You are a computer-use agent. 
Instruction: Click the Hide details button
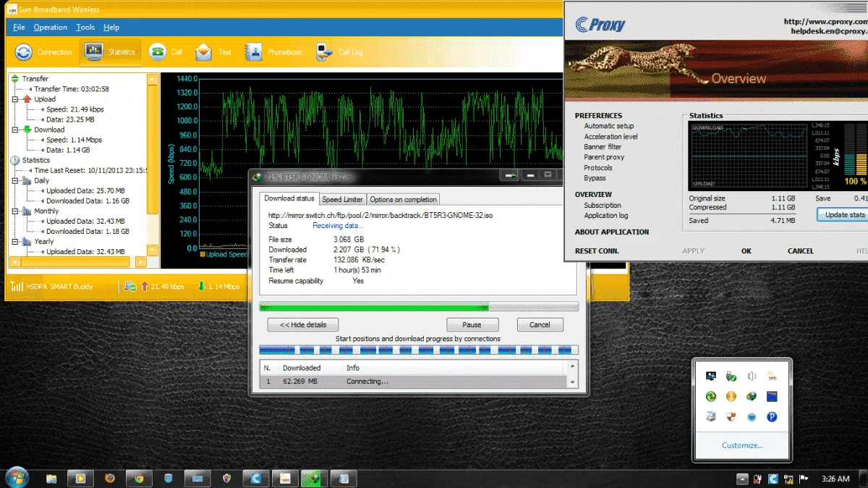click(x=303, y=324)
